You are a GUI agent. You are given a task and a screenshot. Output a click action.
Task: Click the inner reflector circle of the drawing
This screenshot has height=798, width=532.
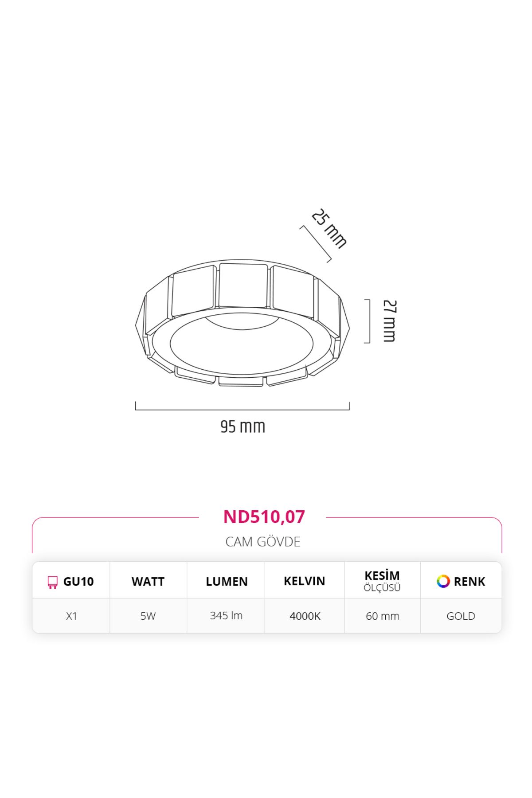(242, 344)
